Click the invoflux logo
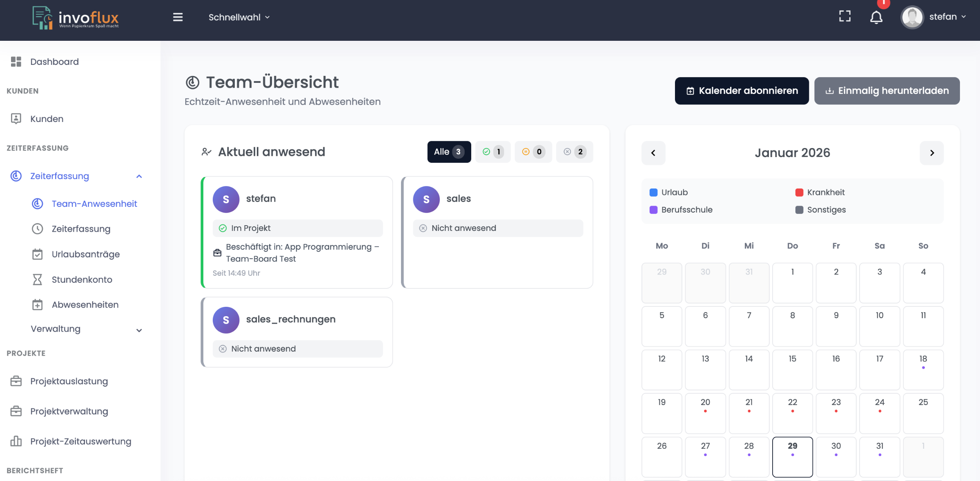Viewport: 980px width, 481px height. click(x=76, y=18)
